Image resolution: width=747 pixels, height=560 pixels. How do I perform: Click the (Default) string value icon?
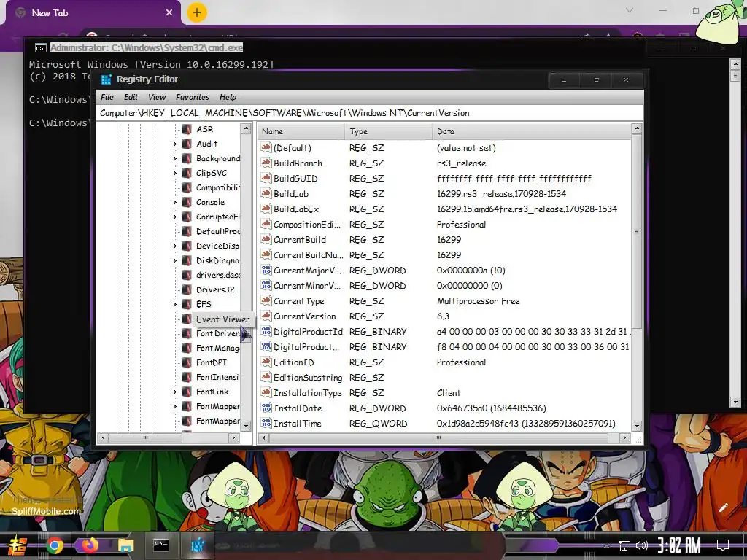[x=266, y=147]
